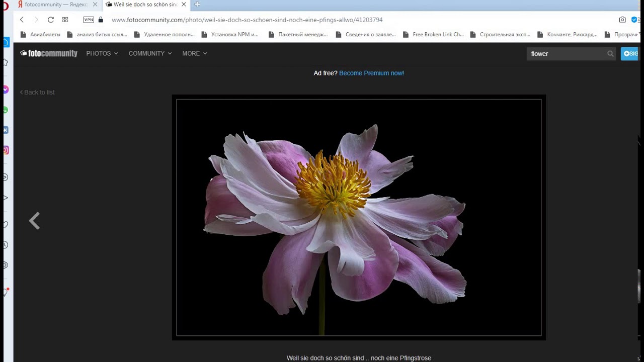Close the 'Weil sie doch so schön' tab
This screenshot has width=644, height=362.
pyautogui.click(x=184, y=5)
